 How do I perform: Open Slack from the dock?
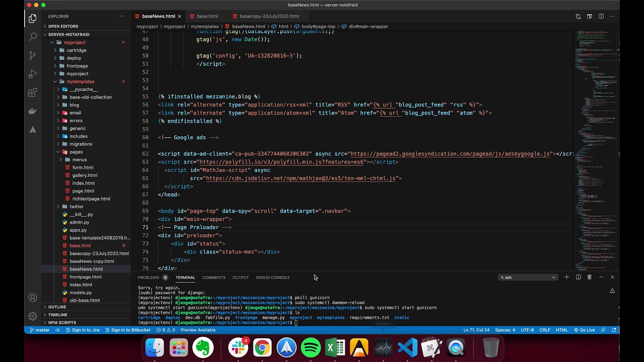click(x=238, y=348)
